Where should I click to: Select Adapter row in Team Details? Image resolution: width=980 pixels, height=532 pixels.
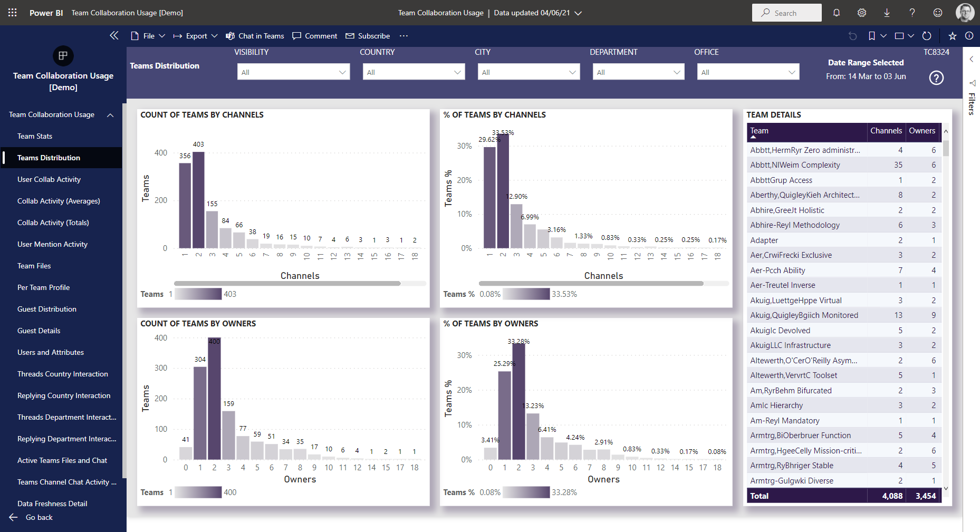pos(844,240)
